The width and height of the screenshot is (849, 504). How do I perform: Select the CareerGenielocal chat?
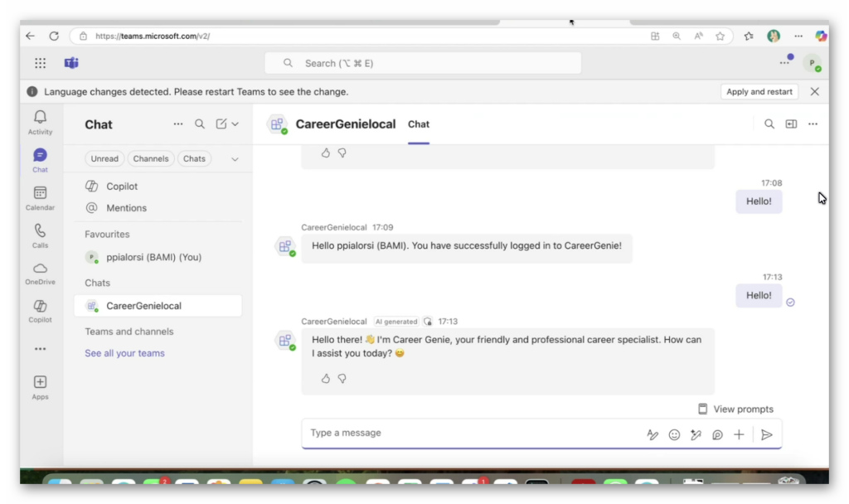click(x=158, y=306)
